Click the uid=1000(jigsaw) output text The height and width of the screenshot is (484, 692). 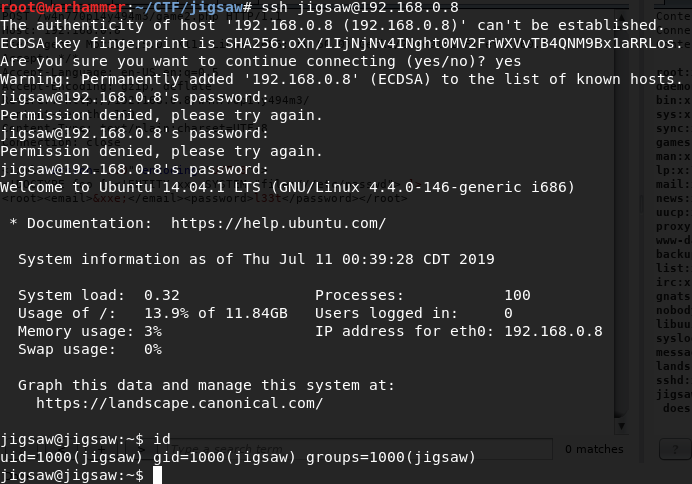tap(71, 457)
